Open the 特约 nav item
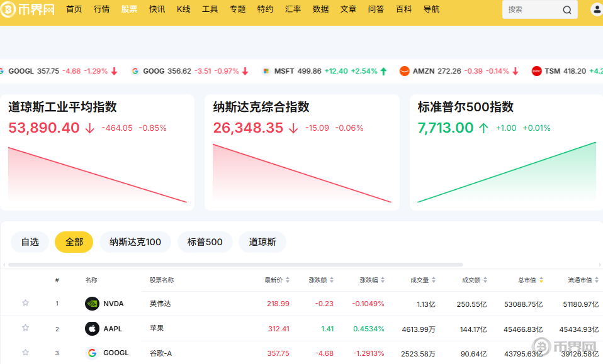 coord(266,9)
